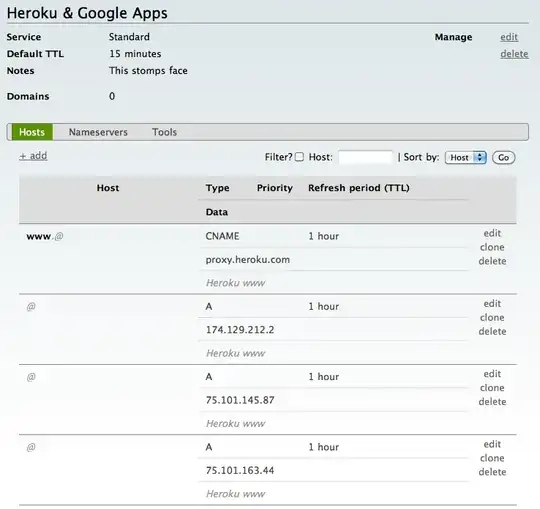The width and height of the screenshot is (540, 509).
Task: Click the Priority column header
Action: 275,188
